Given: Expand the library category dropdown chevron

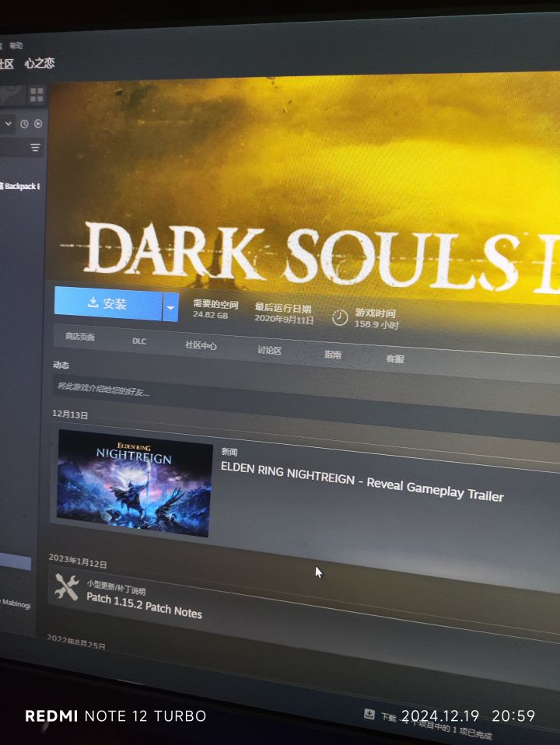Looking at the screenshot, I should click(8, 124).
